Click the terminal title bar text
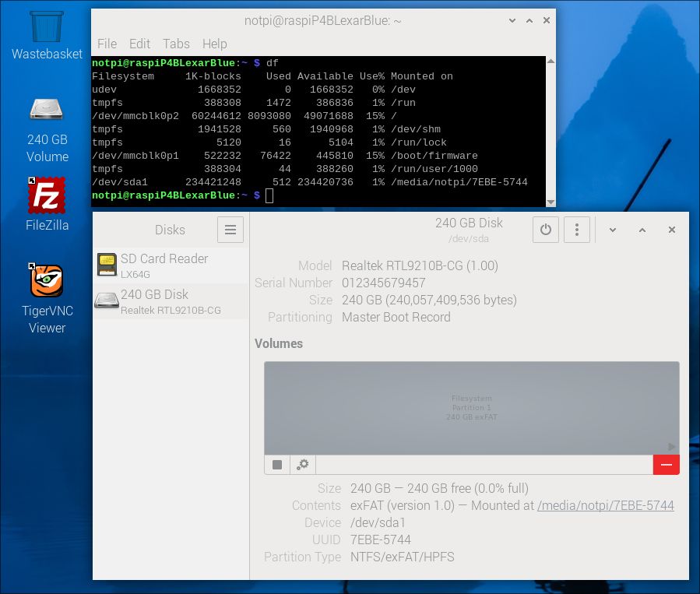700x594 pixels. pos(322,20)
